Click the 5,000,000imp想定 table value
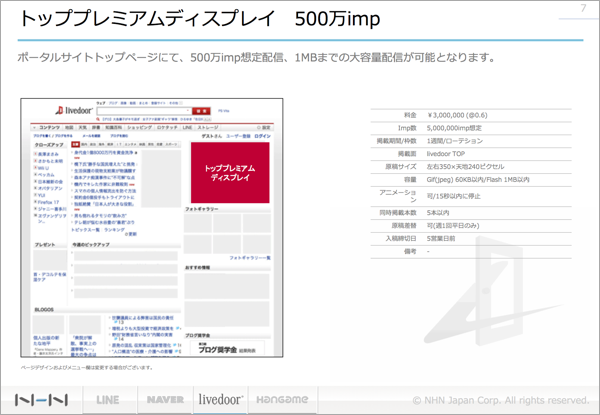The width and height of the screenshot is (600, 415). (x=454, y=128)
